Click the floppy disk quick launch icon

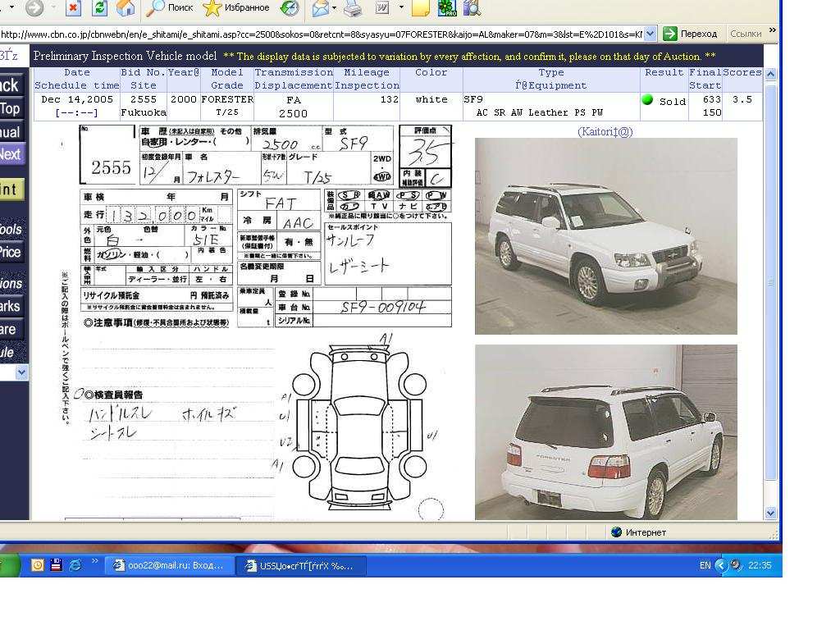coord(57,564)
